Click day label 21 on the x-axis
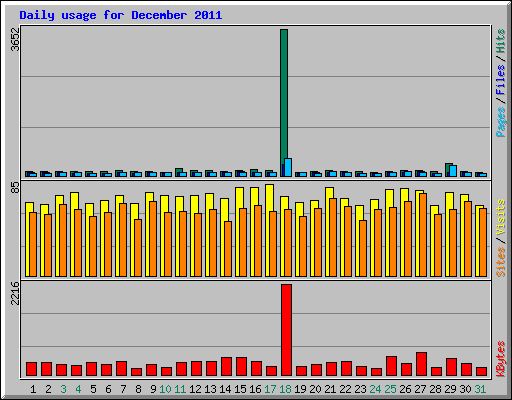This screenshot has width=512, height=400. [330, 389]
